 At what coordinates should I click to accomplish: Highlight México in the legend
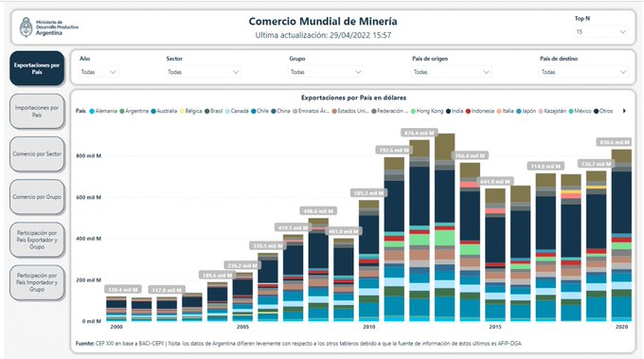pos(580,111)
